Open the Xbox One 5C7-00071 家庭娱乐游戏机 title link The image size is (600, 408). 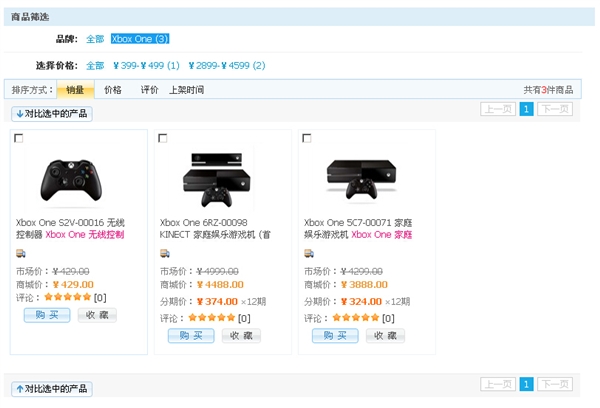pos(358,228)
